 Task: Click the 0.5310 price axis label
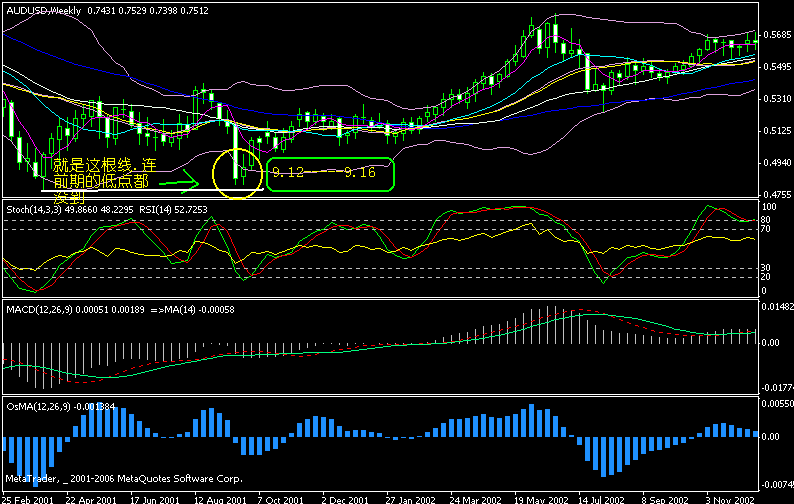pyautogui.click(x=777, y=99)
